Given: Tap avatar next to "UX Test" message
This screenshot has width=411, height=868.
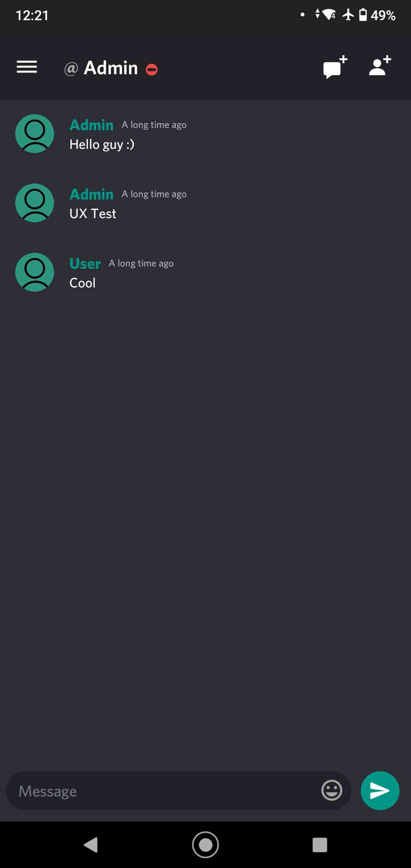Looking at the screenshot, I should coord(35,203).
